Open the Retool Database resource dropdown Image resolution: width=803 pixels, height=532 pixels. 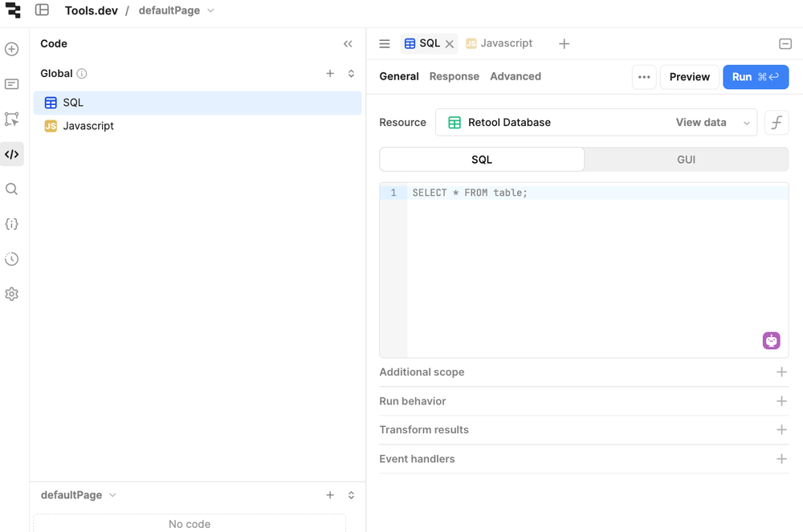(x=596, y=123)
